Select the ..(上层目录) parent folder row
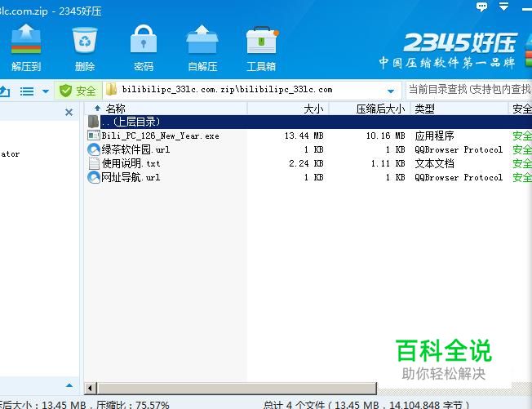Viewport: 532px width, 409px height. pos(308,122)
